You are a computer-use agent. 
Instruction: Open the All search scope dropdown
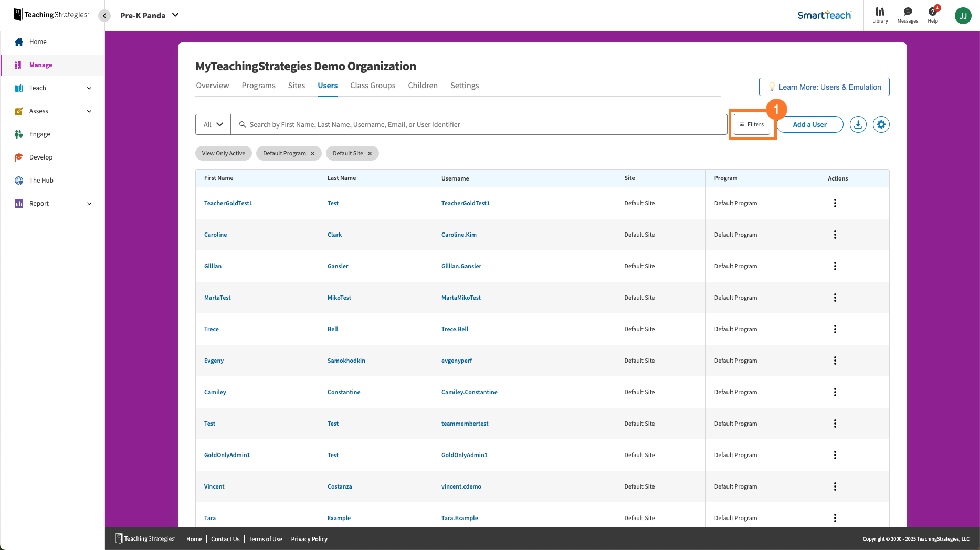[x=212, y=124]
